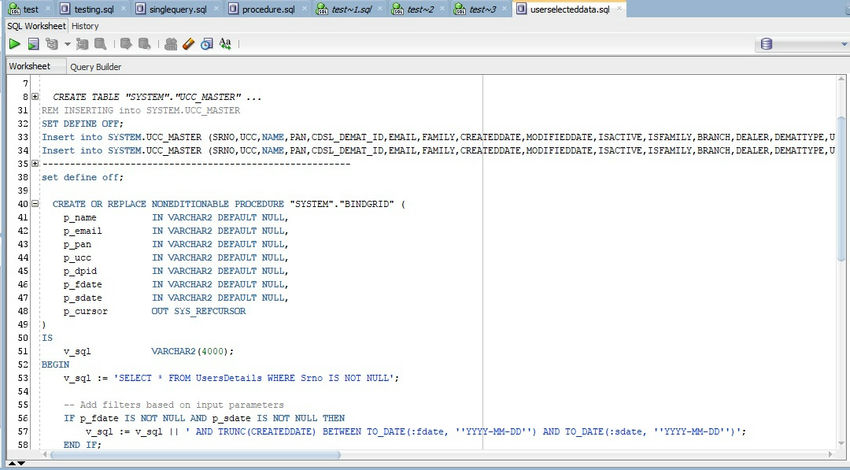Viewport: 850px width, 470px height.
Task: Click the Aa change case icon
Action: (x=226, y=44)
